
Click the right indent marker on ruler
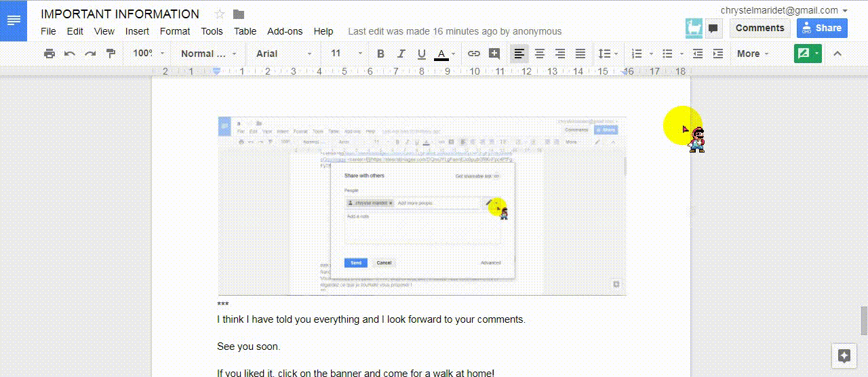click(x=623, y=72)
